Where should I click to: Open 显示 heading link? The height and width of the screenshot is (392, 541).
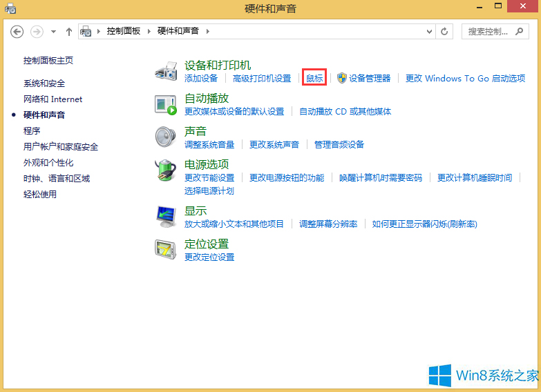tap(196, 210)
